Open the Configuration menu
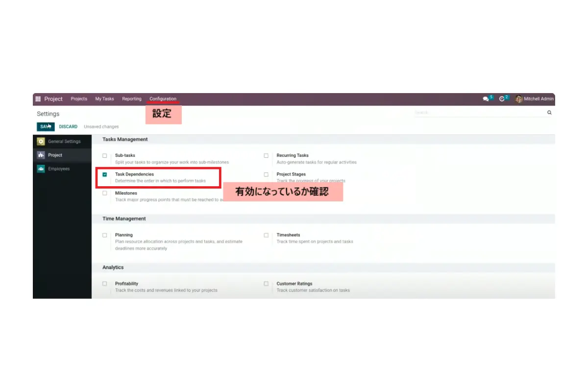The width and height of the screenshot is (588, 392). pyautogui.click(x=163, y=99)
